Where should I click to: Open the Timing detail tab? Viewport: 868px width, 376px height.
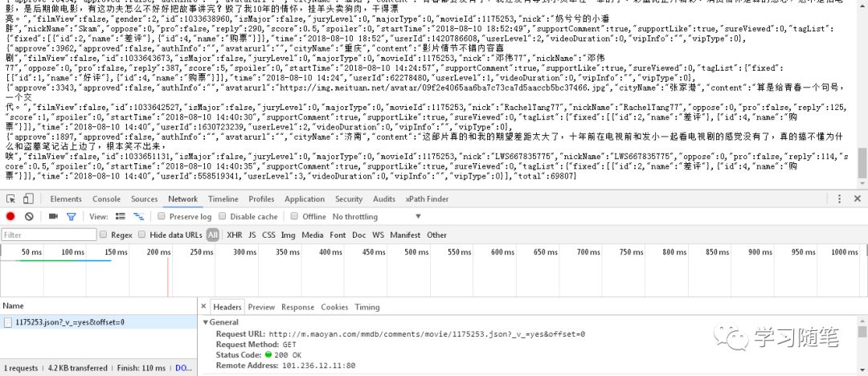point(367,307)
